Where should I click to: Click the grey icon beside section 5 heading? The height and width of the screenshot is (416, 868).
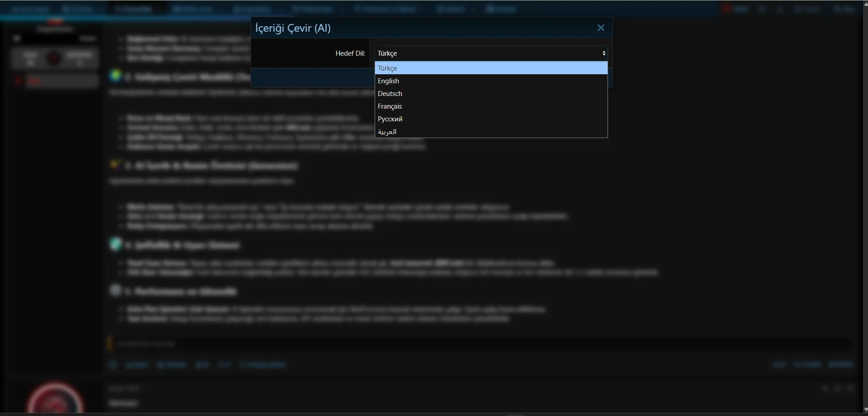pyautogui.click(x=116, y=291)
